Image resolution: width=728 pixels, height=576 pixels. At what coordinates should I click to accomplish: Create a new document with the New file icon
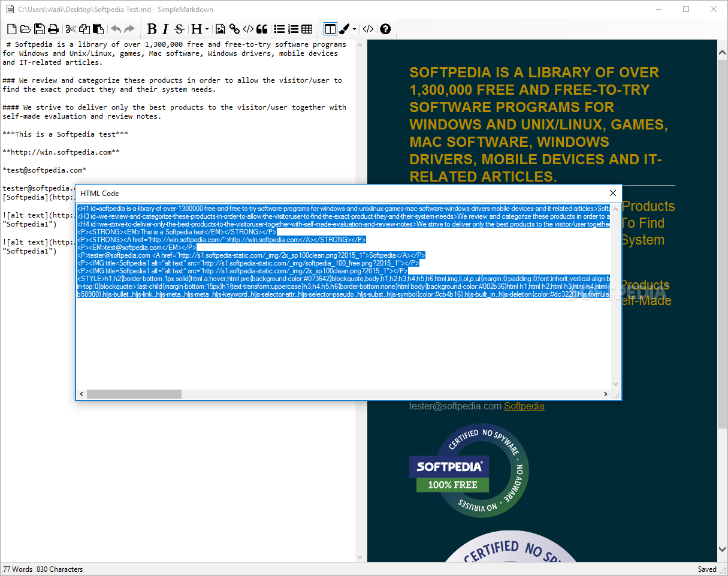(x=12, y=29)
